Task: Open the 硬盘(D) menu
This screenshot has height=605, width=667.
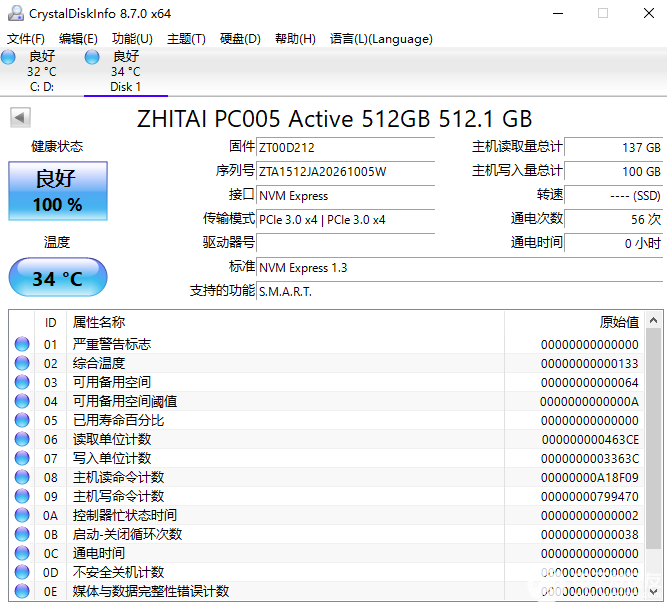Action: pos(240,39)
